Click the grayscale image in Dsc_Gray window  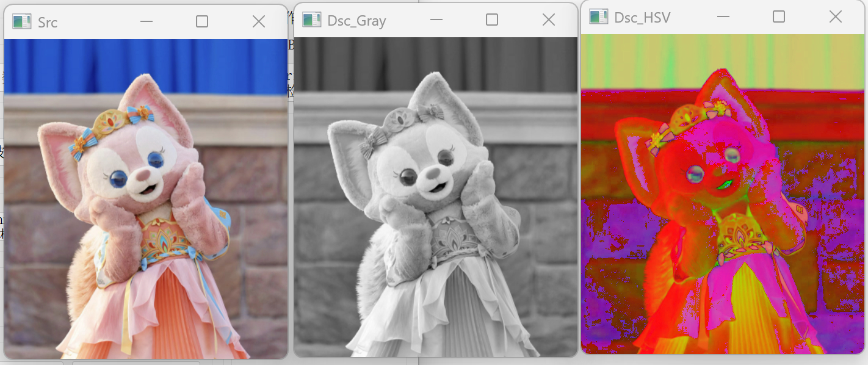coord(436,197)
